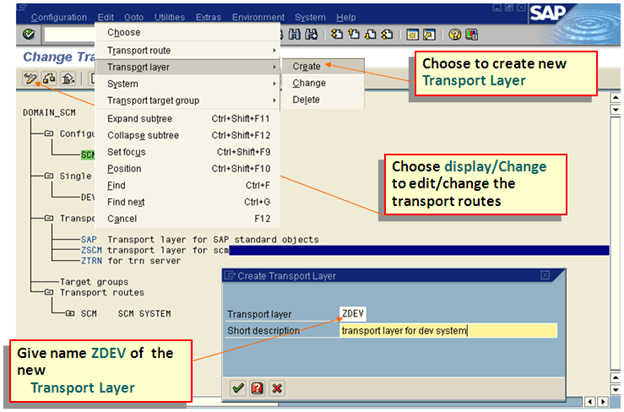Open the Edit menu in menu bar
The width and height of the screenshot is (624, 412).
coord(105,18)
